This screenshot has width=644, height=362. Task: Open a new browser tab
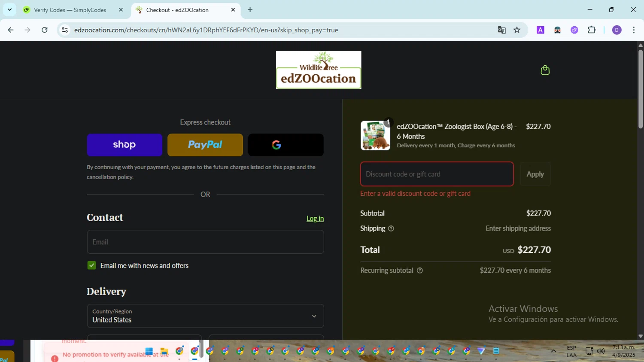click(250, 9)
